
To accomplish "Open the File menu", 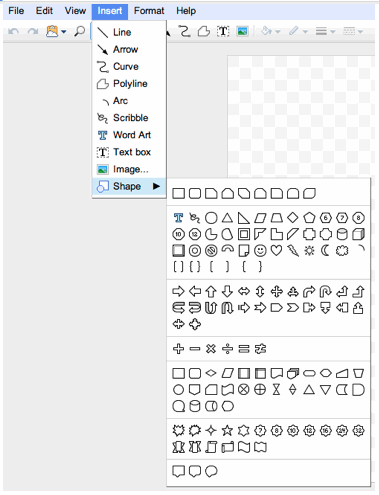I will [x=16, y=11].
